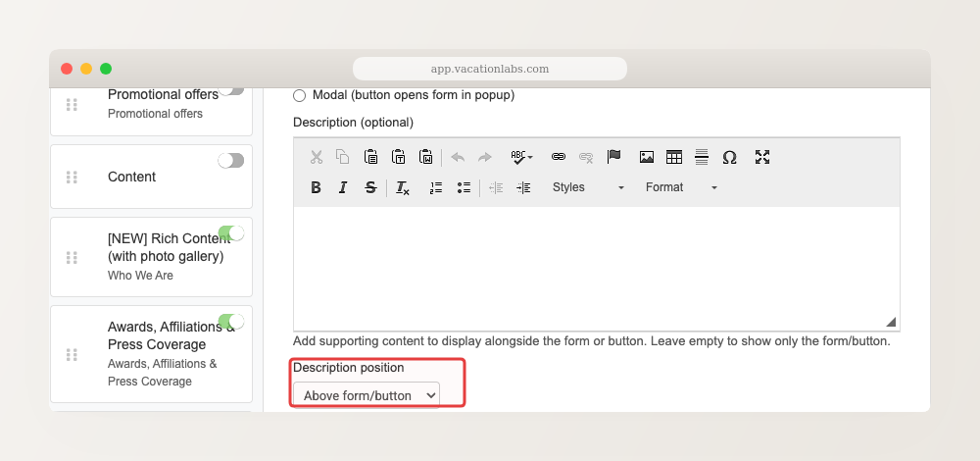980x461 pixels.
Task: Grab the drag handle on Content card
Action: tap(72, 177)
